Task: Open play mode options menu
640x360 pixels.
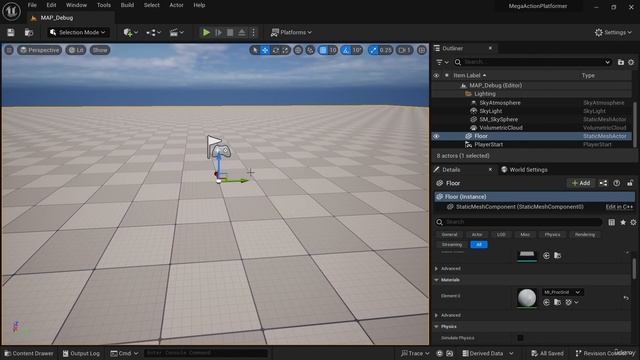Action: point(253,32)
